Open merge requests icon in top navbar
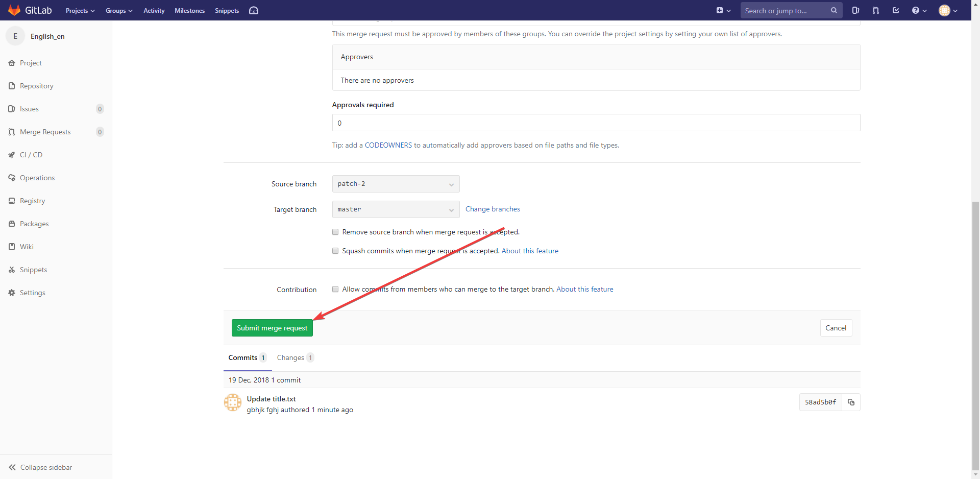 coord(876,10)
